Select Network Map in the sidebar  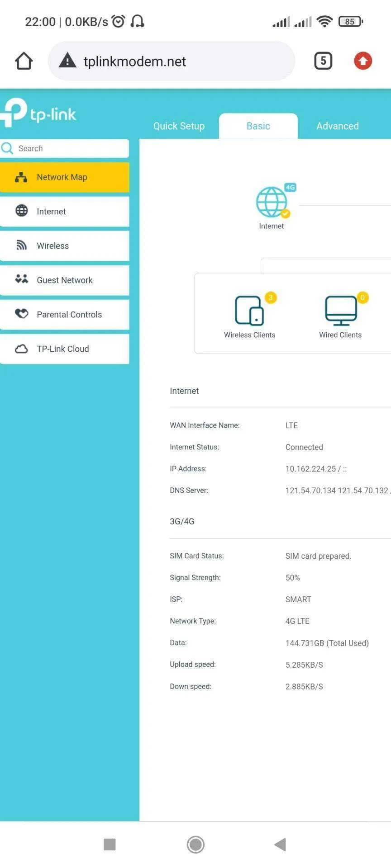pos(65,177)
